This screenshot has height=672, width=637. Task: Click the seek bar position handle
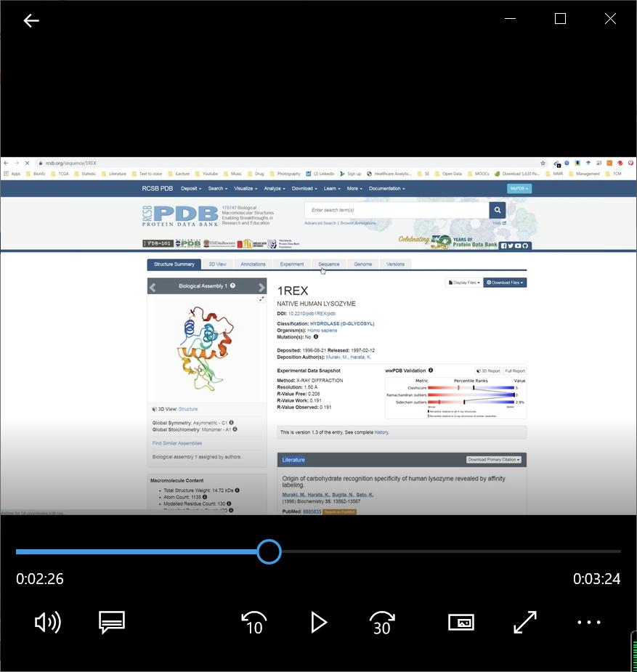(x=269, y=551)
